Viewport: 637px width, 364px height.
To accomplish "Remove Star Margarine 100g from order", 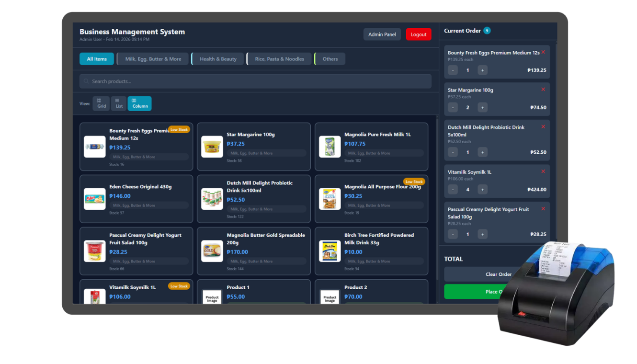I will (543, 90).
